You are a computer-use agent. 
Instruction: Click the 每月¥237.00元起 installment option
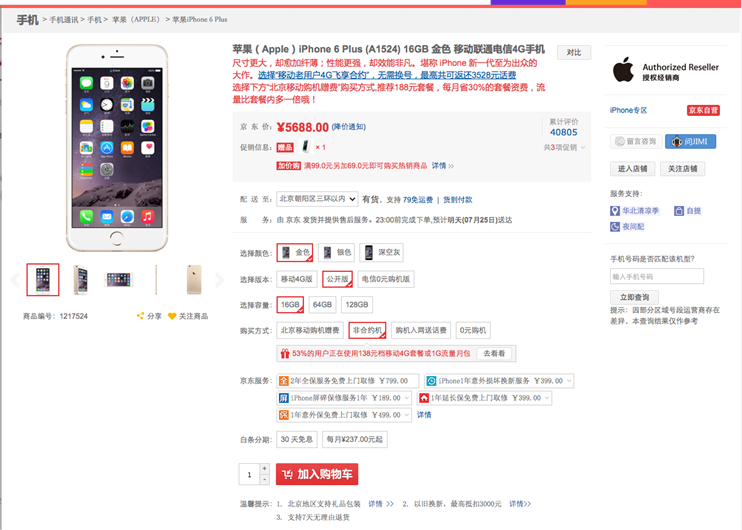point(355,440)
